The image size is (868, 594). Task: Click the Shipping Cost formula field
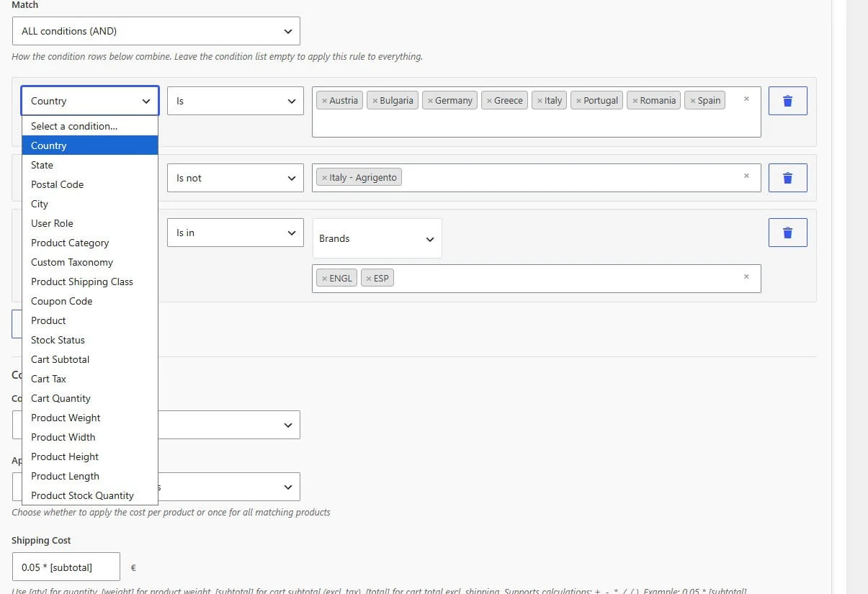(x=66, y=567)
